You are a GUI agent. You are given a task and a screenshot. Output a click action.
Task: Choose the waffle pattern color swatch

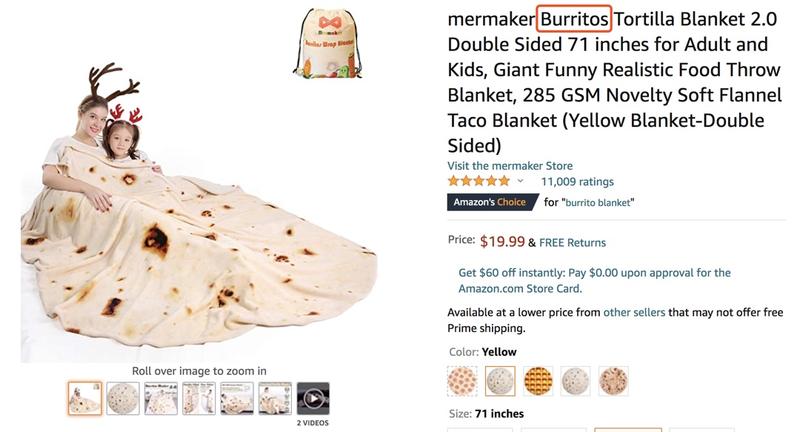tap(537, 381)
